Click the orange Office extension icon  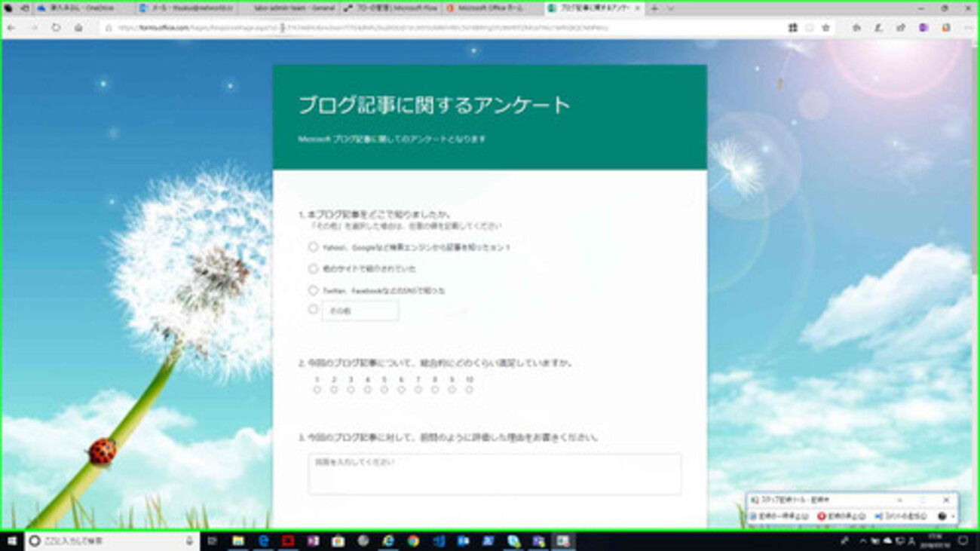click(x=946, y=28)
